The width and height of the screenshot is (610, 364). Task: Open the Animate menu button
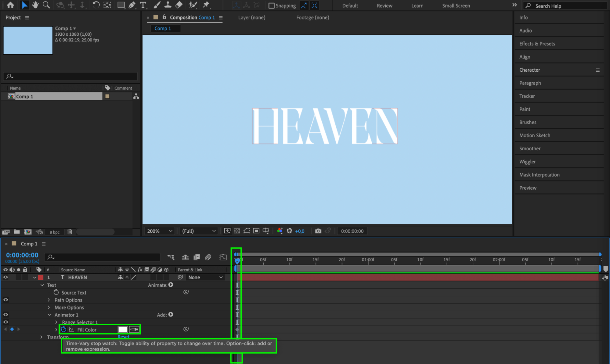(171, 285)
